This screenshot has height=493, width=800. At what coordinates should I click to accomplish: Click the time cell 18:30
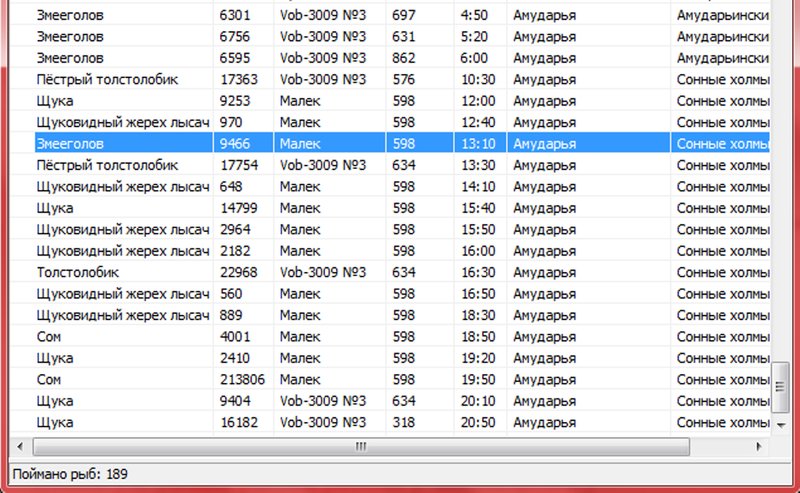(x=478, y=315)
